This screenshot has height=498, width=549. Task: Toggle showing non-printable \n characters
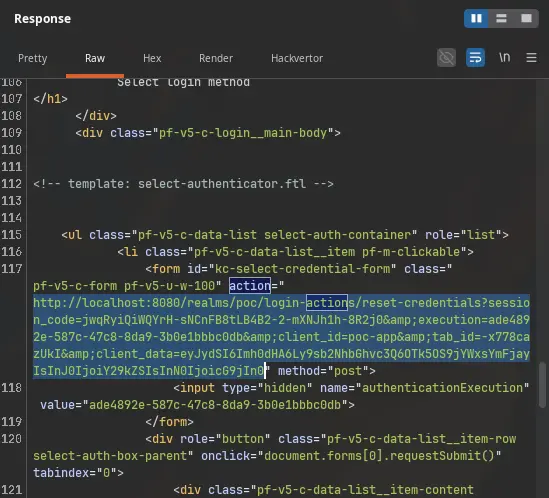click(505, 57)
